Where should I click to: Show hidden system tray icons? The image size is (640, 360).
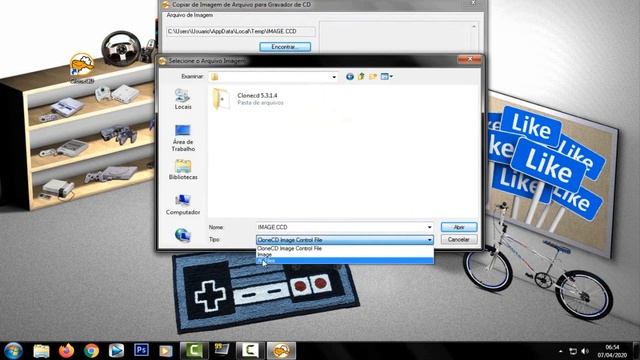click(561, 351)
